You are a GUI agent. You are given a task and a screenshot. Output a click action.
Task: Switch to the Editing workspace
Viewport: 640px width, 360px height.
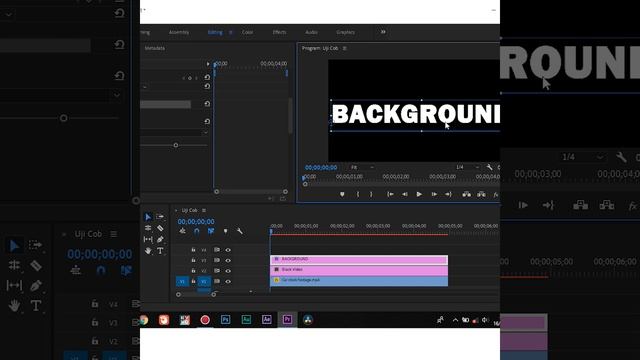point(215,32)
